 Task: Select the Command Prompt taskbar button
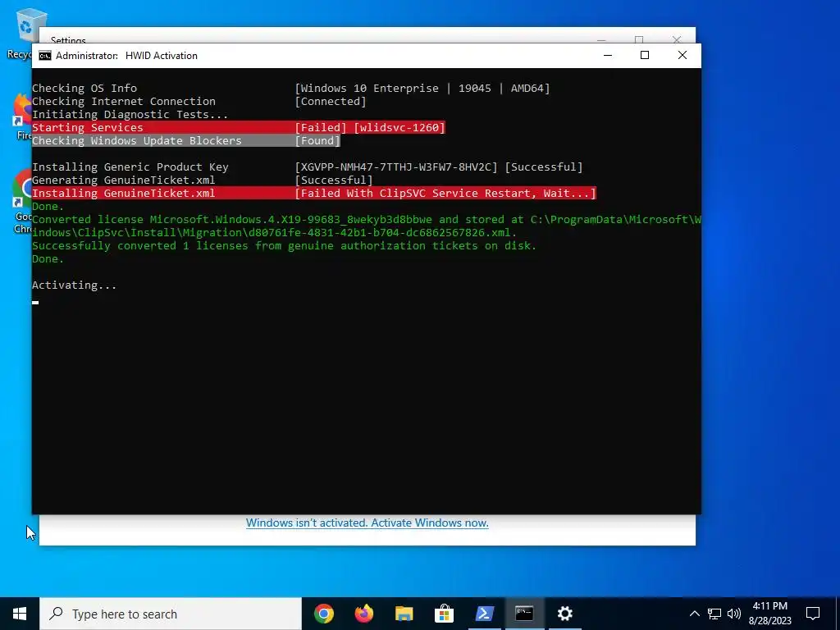[524, 614]
